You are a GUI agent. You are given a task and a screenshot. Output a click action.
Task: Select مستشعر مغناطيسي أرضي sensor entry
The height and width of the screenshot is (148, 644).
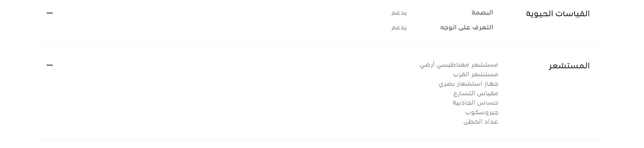click(x=459, y=65)
